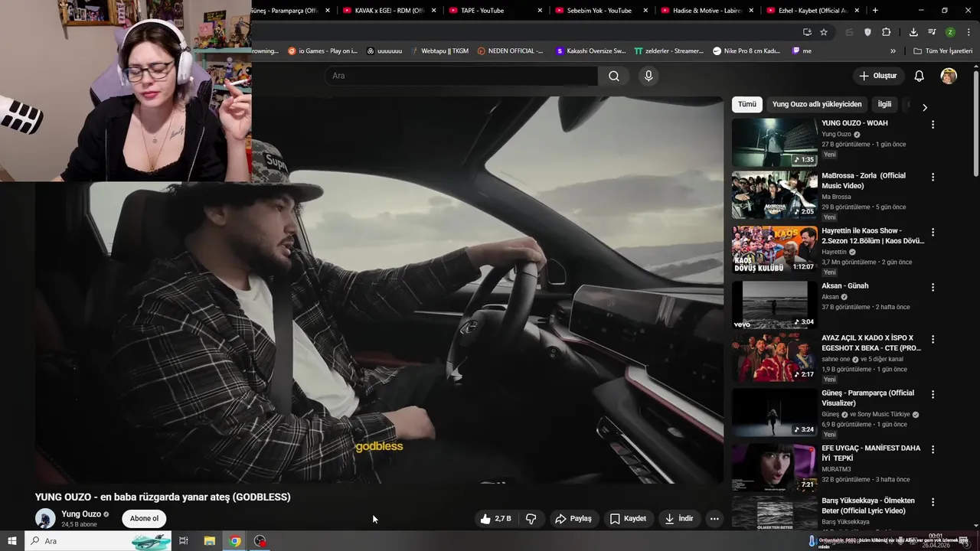Close the TAPE - YouTube tab
Screen dimensions: 980x551
pos(540,10)
